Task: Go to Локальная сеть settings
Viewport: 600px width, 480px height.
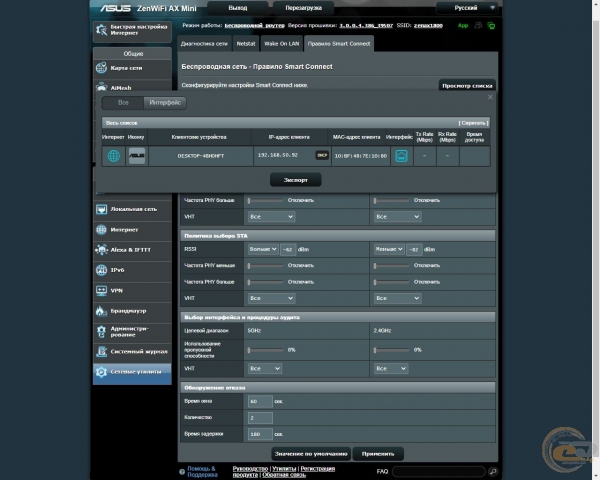Action: (132, 209)
